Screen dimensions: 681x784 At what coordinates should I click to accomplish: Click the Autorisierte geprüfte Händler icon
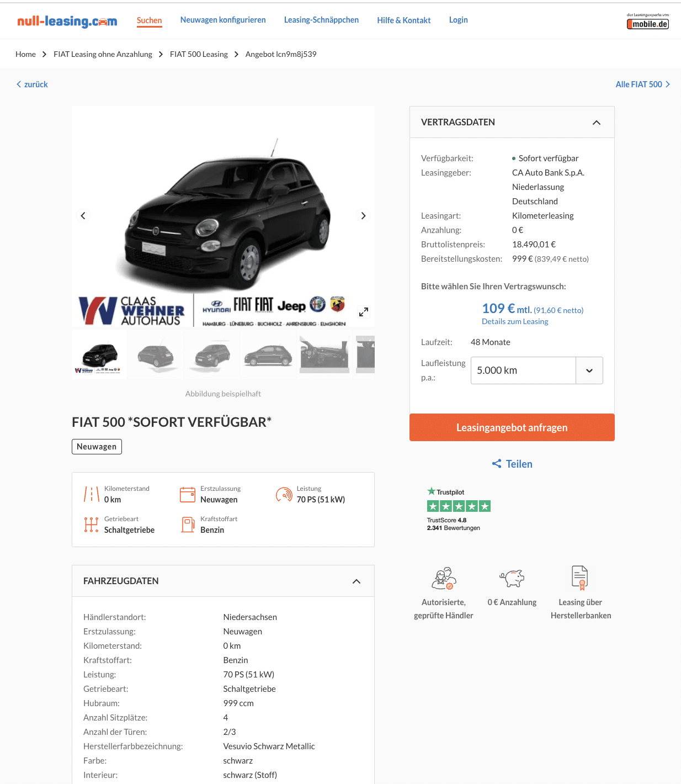coord(444,578)
